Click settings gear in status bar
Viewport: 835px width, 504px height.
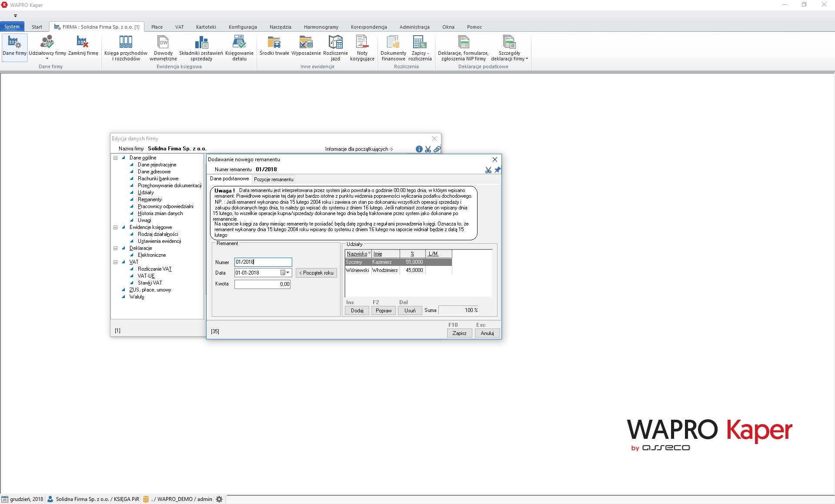pos(219,499)
